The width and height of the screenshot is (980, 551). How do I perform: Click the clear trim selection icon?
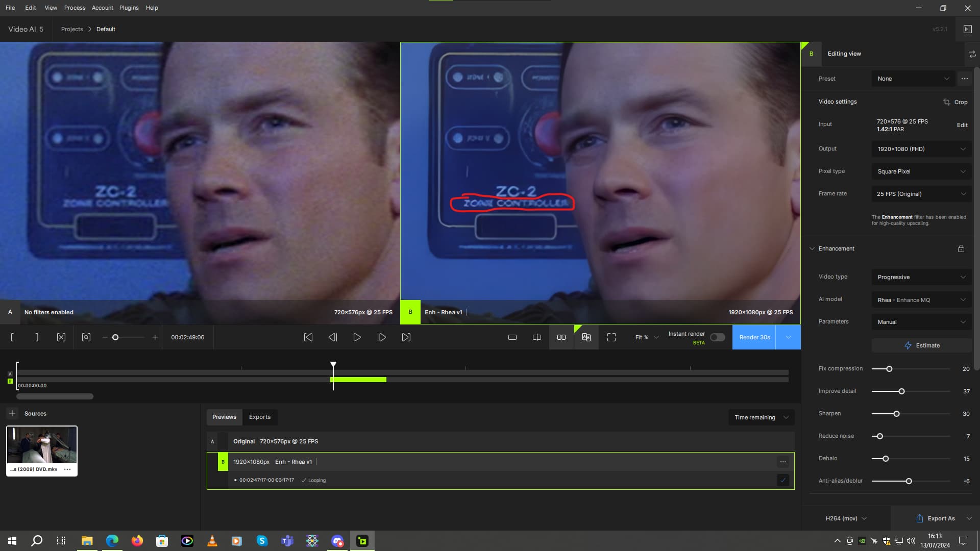61,337
